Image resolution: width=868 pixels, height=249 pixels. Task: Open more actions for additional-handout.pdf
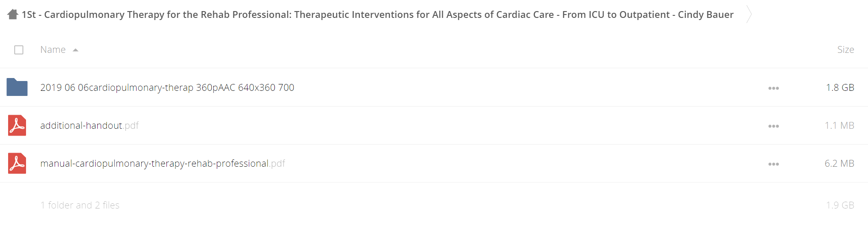(774, 126)
